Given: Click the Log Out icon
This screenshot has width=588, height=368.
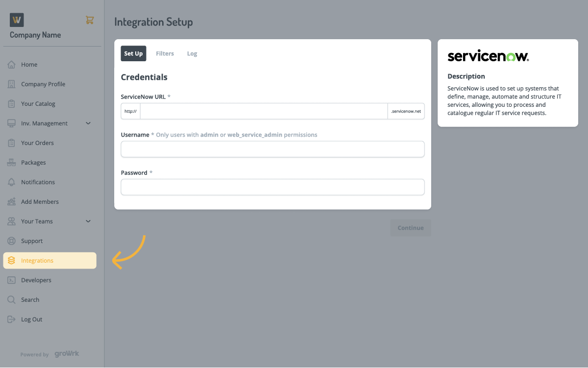Looking at the screenshot, I should click(11, 319).
